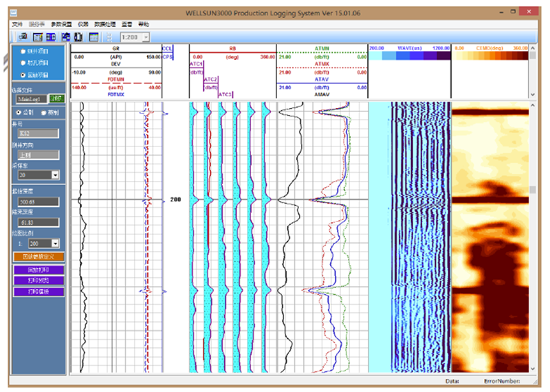Click the MainLog1 file field
This screenshot has width=550, height=392.
[x=31, y=99]
